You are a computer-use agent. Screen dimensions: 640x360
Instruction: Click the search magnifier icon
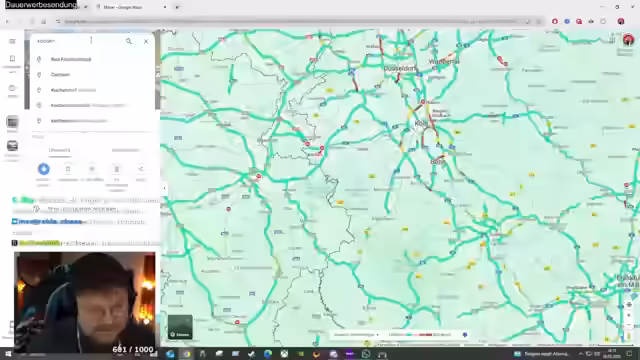pos(129,41)
